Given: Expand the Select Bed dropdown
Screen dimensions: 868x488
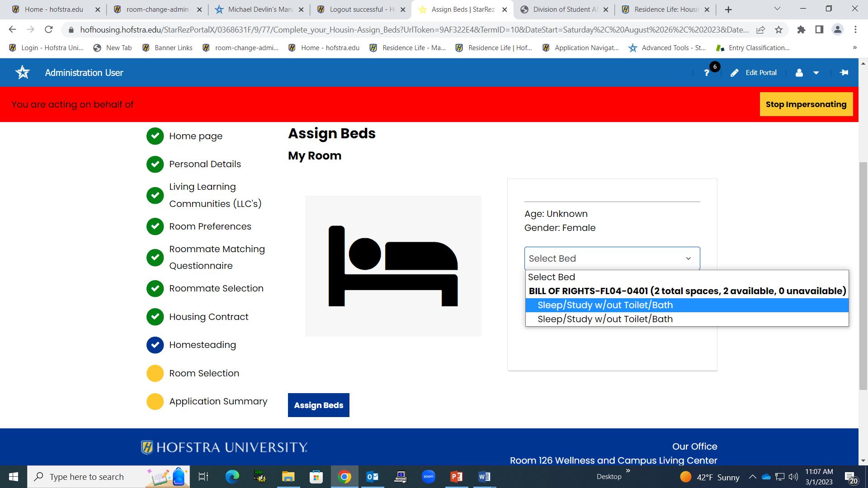Looking at the screenshot, I should [x=612, y=258].
